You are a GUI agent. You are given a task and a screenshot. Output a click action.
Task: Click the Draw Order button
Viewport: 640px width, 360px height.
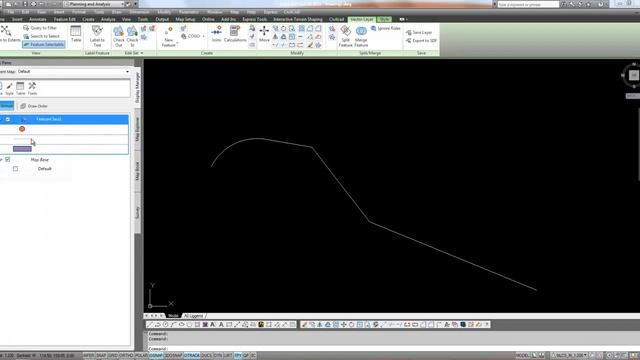pyautogui.click(x=34, y=106)
